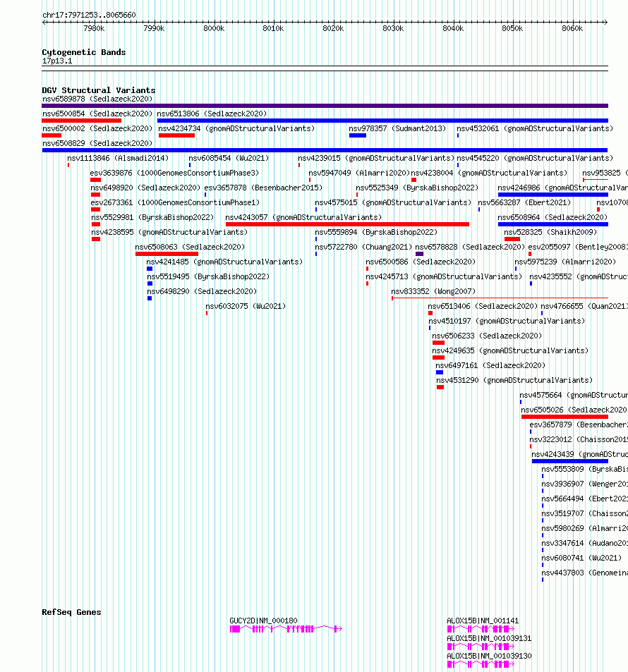Screen dimensions: 628x672
Task: Click the chr17:7971253..8065660 region label
Action: coord(89,15)
